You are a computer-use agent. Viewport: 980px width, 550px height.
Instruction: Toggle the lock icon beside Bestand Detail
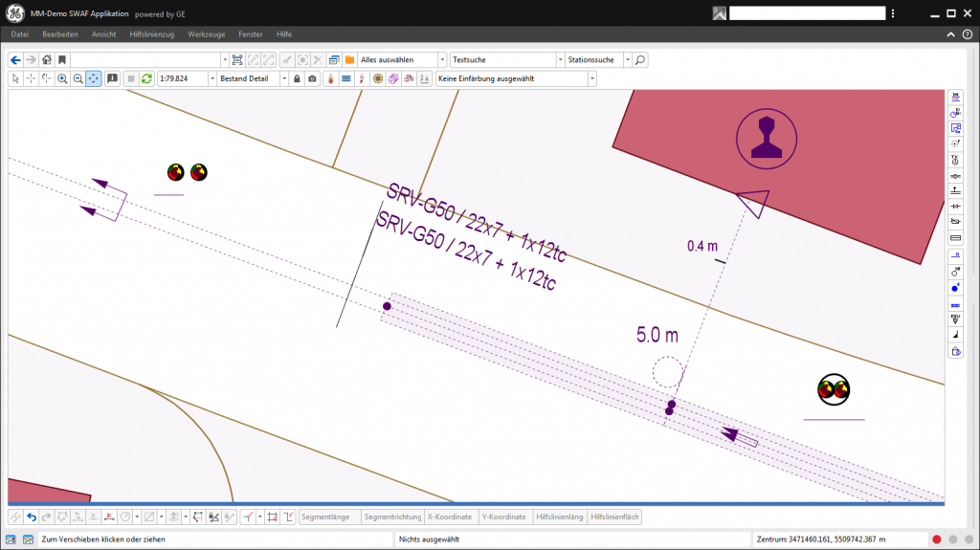297,78
